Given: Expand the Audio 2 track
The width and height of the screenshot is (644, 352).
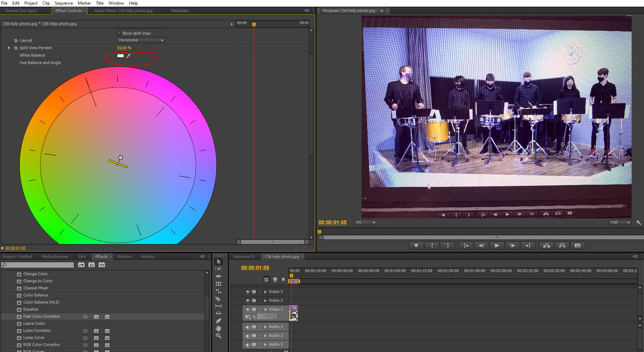Looking at the screenshot, I should pyautogui.click(x=265, y=336).
